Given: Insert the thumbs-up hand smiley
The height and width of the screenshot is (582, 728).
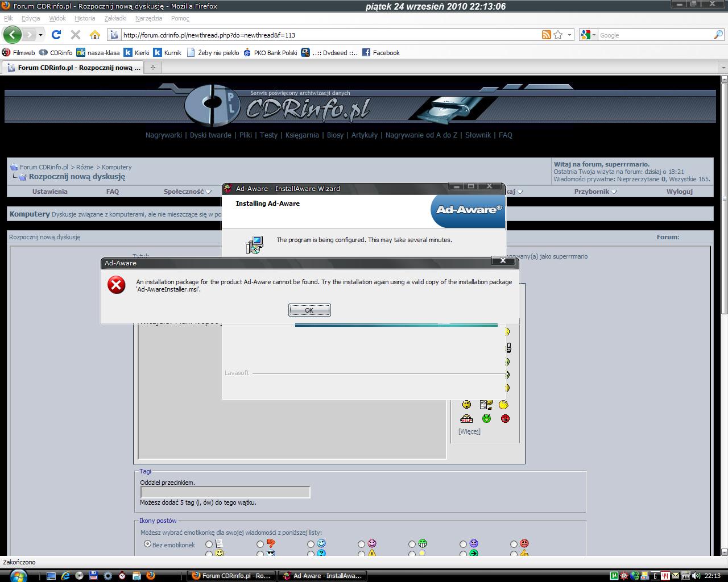Looking at the screenshot, I should (x=508, y=348).
